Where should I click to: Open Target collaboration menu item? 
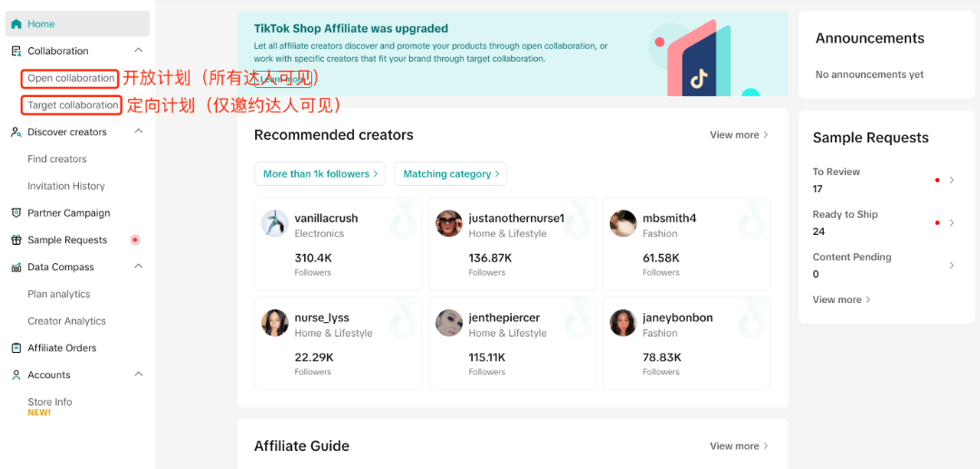click(73, 105)
